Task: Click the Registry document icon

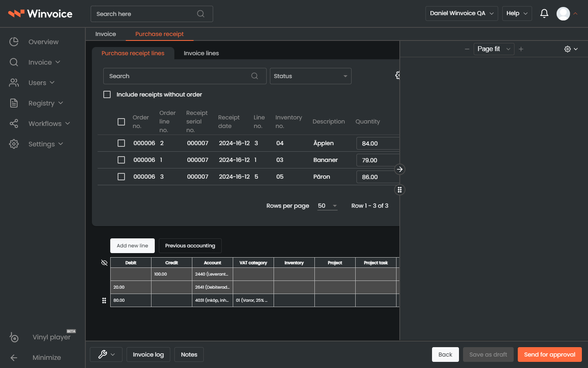Action: [14, 103]
